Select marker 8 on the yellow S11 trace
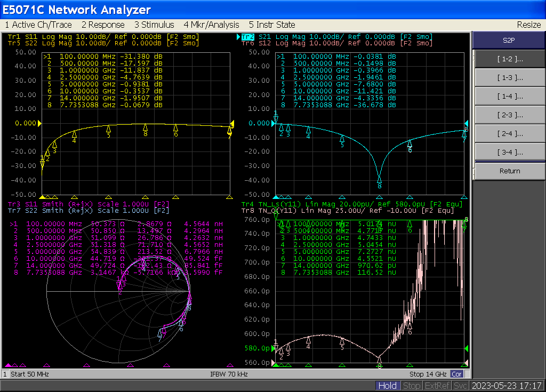 point(145,130)
